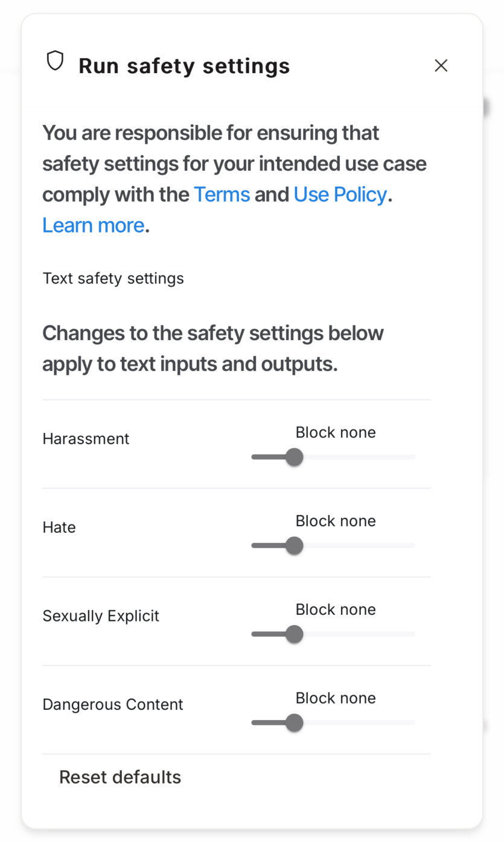Click the unfilled Dangerous Content slider track
Viewport: 504px width, 842px height.
tap(359, 722)
